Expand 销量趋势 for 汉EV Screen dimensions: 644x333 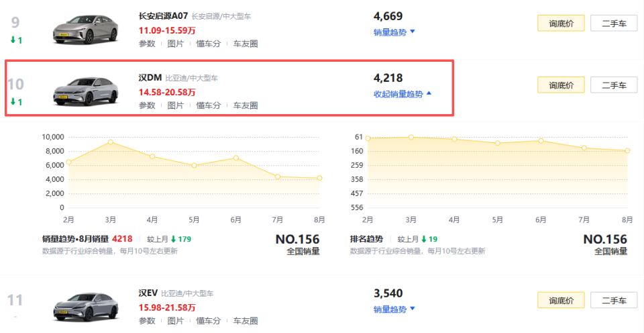[x=394, y=309]
